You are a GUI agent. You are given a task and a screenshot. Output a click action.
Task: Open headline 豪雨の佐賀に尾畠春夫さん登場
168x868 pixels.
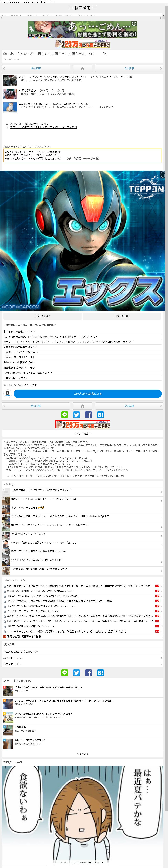[82, 636]
